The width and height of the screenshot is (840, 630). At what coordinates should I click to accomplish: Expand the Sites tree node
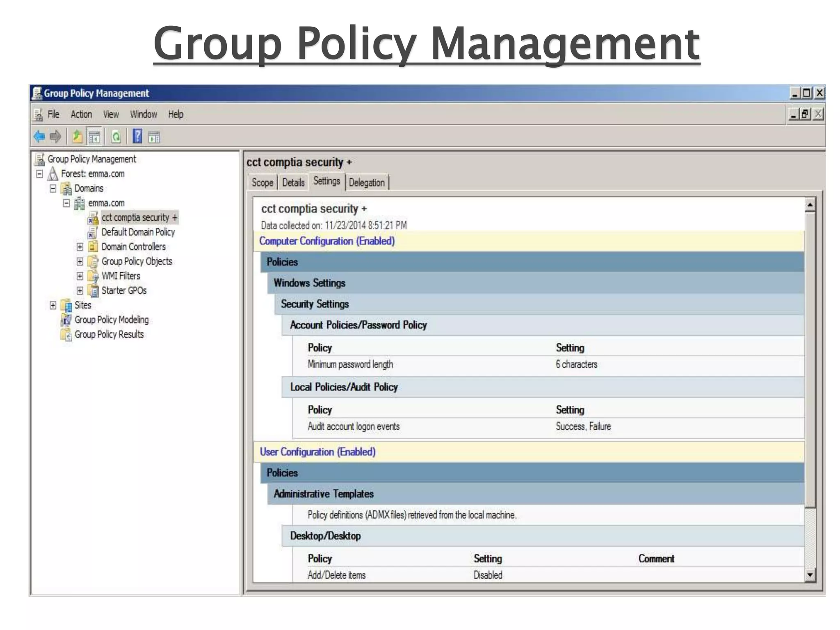click(x=53, y=306)
